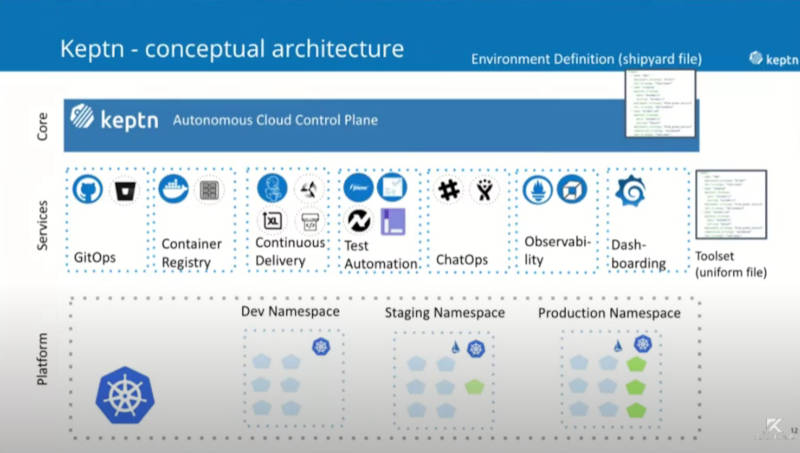
Task: Select the fan-shaped icon in Continuous Delivery
Action: [x=309, y=190]
